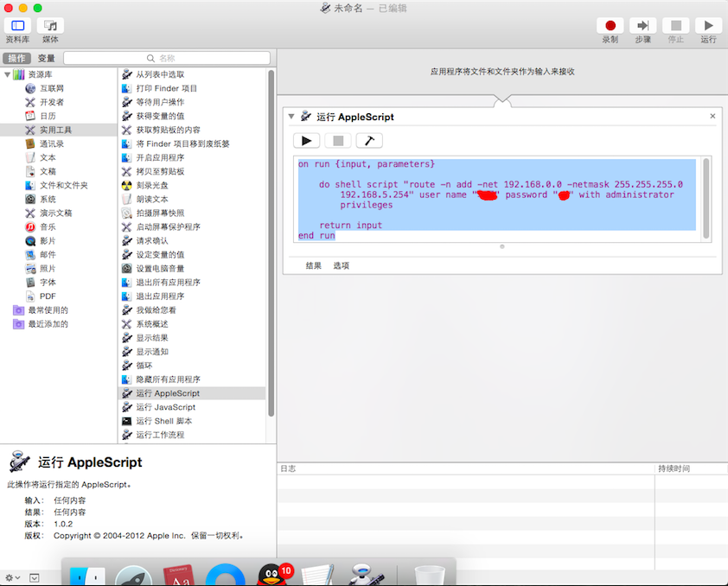728x586 pixels.
Task: Click the actions list vertical scrollbar
Action: [x=271, y=241]
